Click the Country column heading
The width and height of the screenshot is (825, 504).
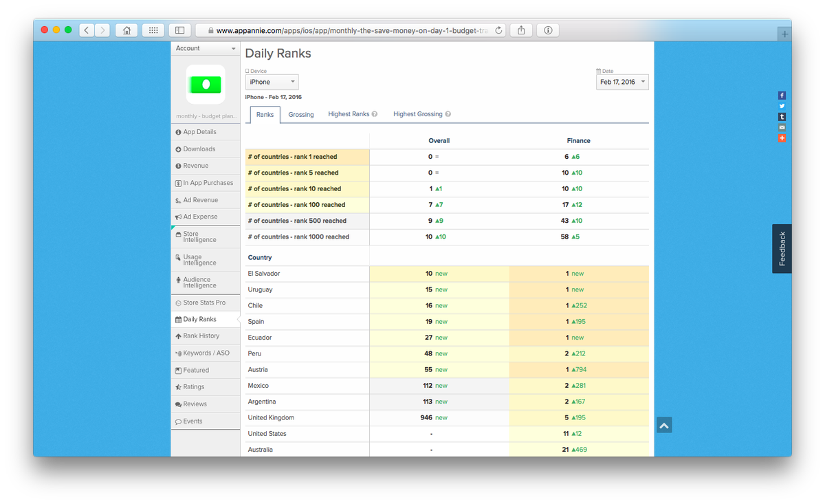tap(260, 258)
